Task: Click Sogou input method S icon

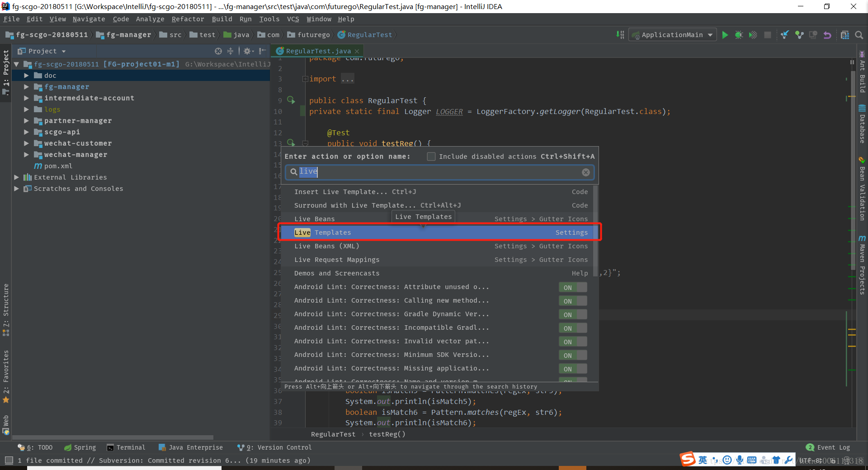Action: point(688,459)
